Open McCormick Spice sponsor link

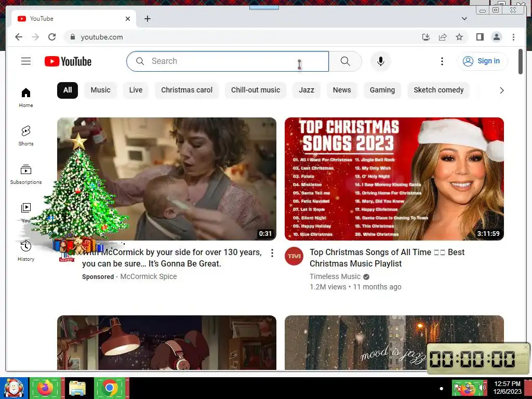click(x=148, y=276)
